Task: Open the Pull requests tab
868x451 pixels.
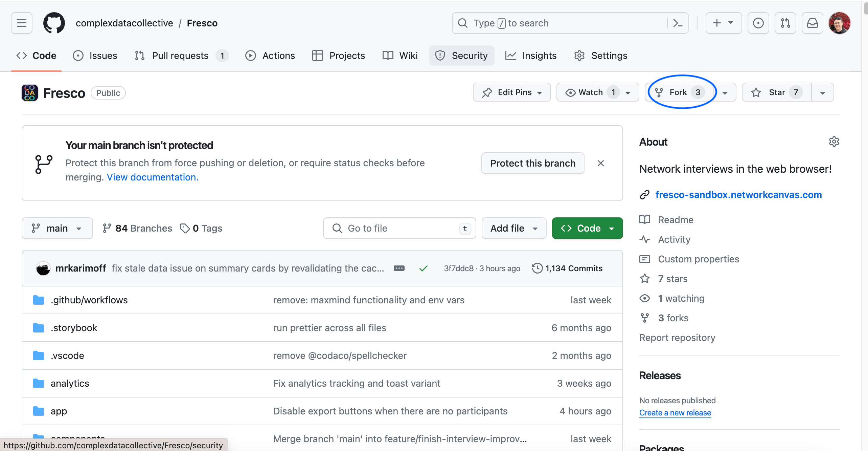Action: tap(180, 56)
